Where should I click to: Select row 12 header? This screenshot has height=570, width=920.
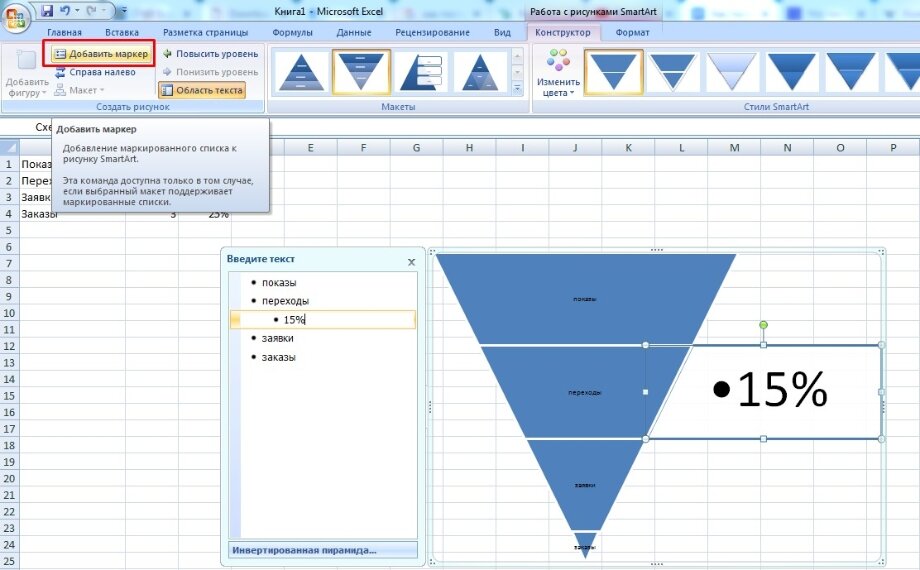[x=9, y=346]
